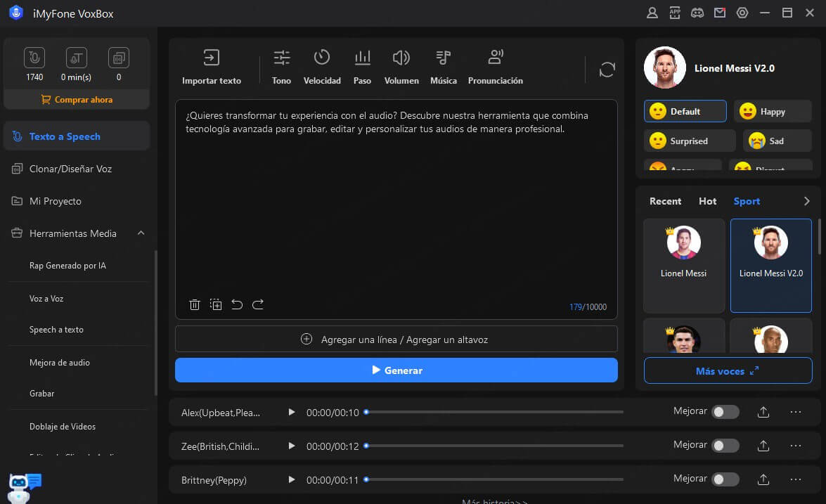
Task: Click Agregar una línea / Agregar un altavoz
Action: coord(396,339)
